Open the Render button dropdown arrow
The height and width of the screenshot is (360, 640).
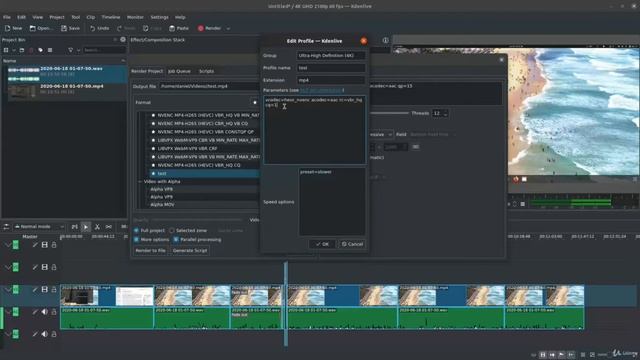[228, 28]
